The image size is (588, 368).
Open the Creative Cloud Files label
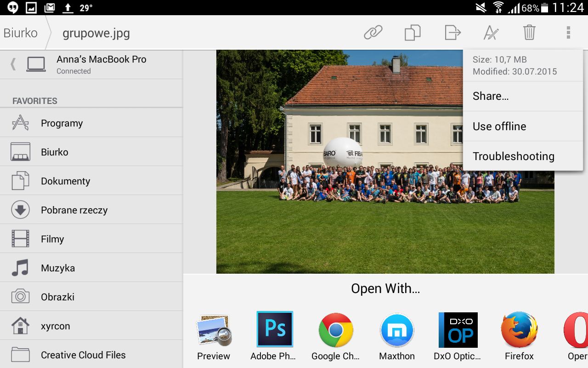[x=83, y=355]
